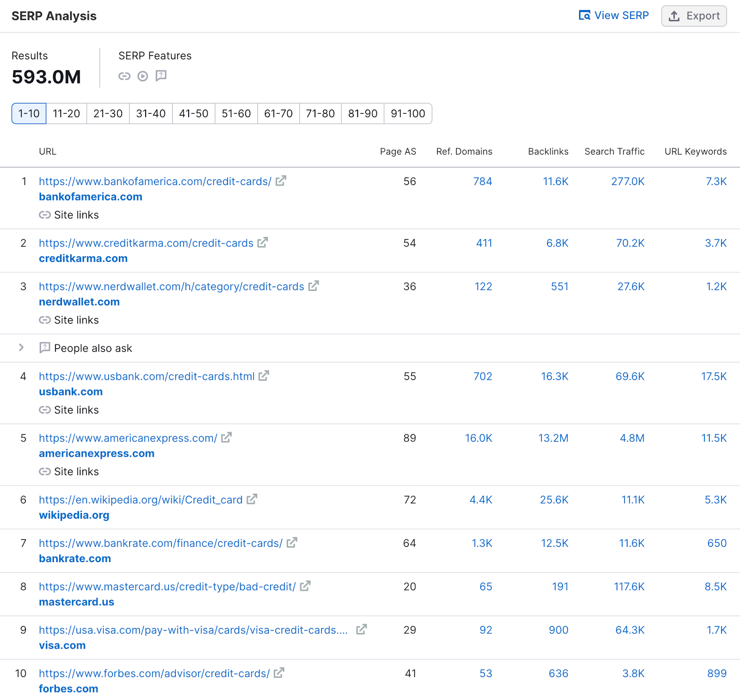Click the external link icon beside the visa.com URL
This screenshot has height=700, width=740.
pos(362,629)
